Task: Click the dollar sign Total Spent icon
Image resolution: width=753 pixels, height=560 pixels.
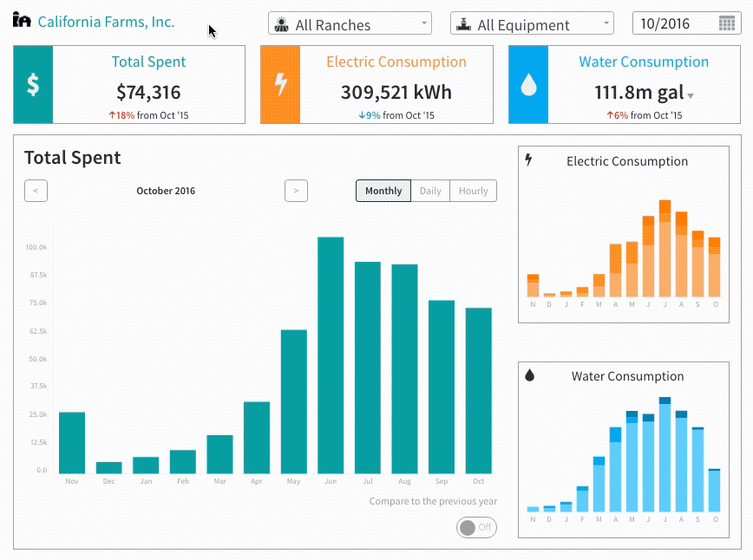Action: (x=33, y=84)
